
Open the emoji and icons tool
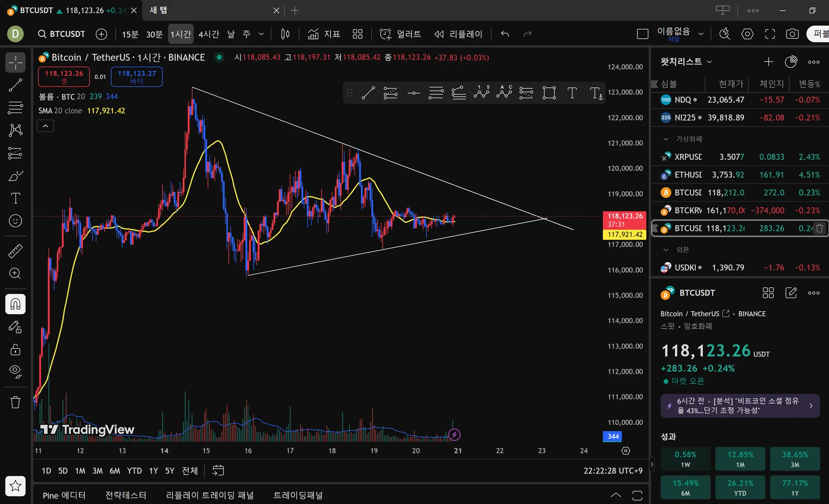15,221
